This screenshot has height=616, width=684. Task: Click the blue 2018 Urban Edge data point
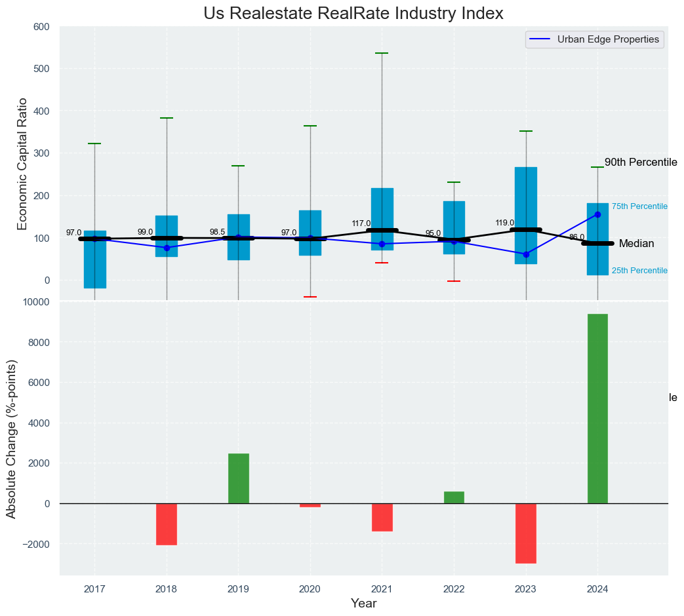click(x=167, y=248)
